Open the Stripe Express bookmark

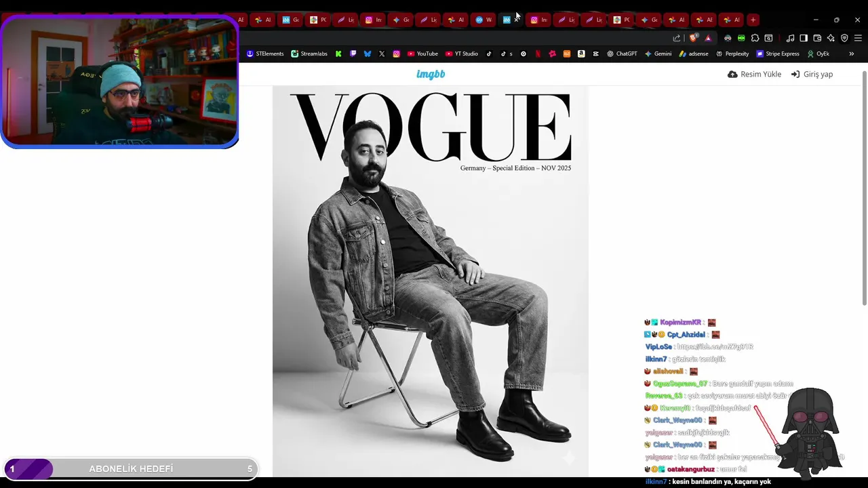tap(778, 54)
